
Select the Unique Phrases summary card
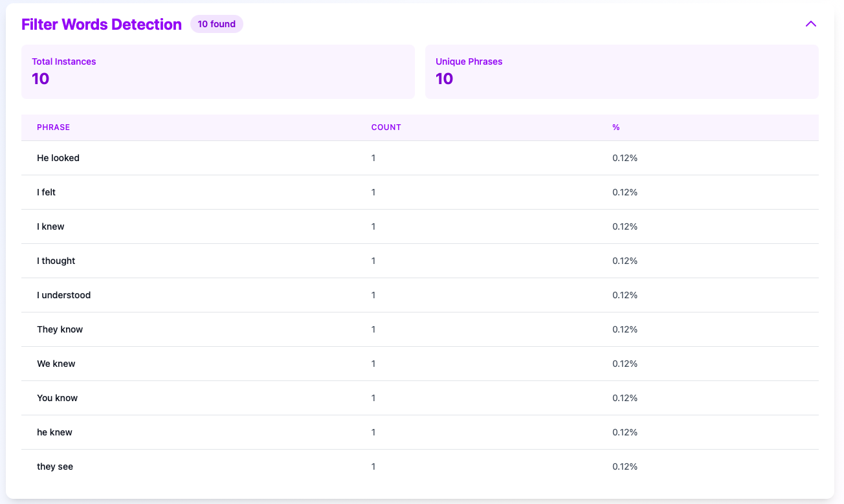pyautogui.click(x=621, y=72)
